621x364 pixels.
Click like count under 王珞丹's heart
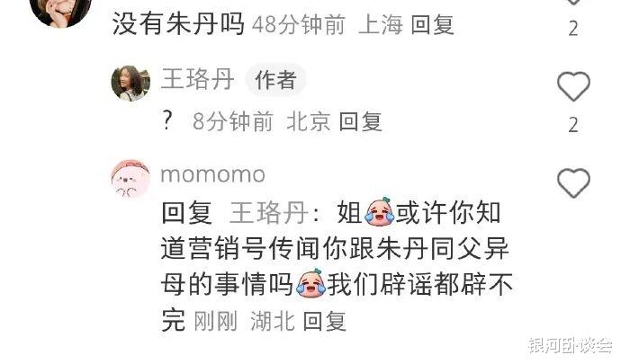[x=573, y=125]
